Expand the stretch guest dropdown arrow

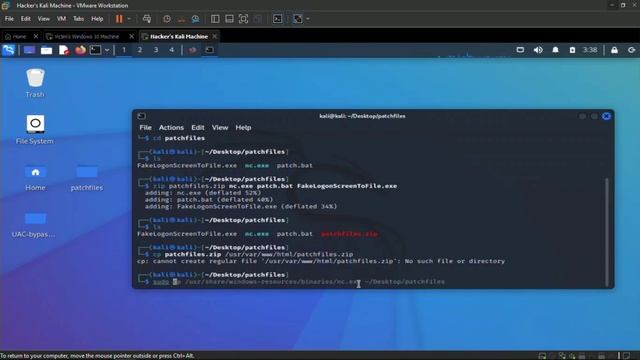pos(308,19)
